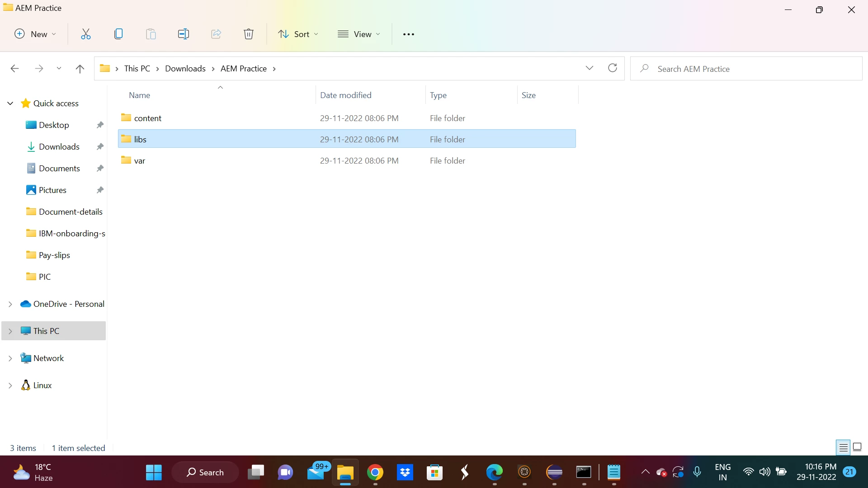Open the New dropdown menu
The height and width of the screenshot is (488, 868).
pos(35,34)
